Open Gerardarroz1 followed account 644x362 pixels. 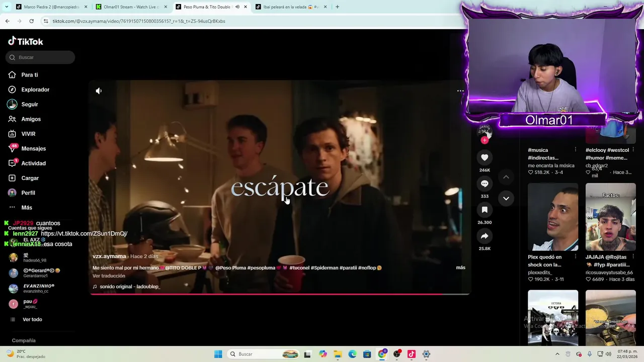[x=35, y=273]
